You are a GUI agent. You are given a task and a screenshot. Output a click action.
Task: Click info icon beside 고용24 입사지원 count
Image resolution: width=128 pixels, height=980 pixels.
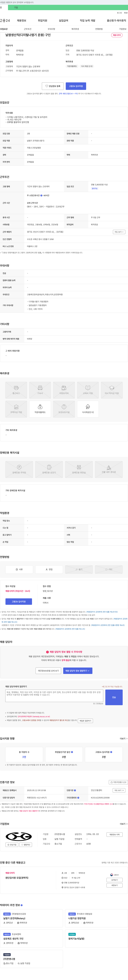(111, 752)
